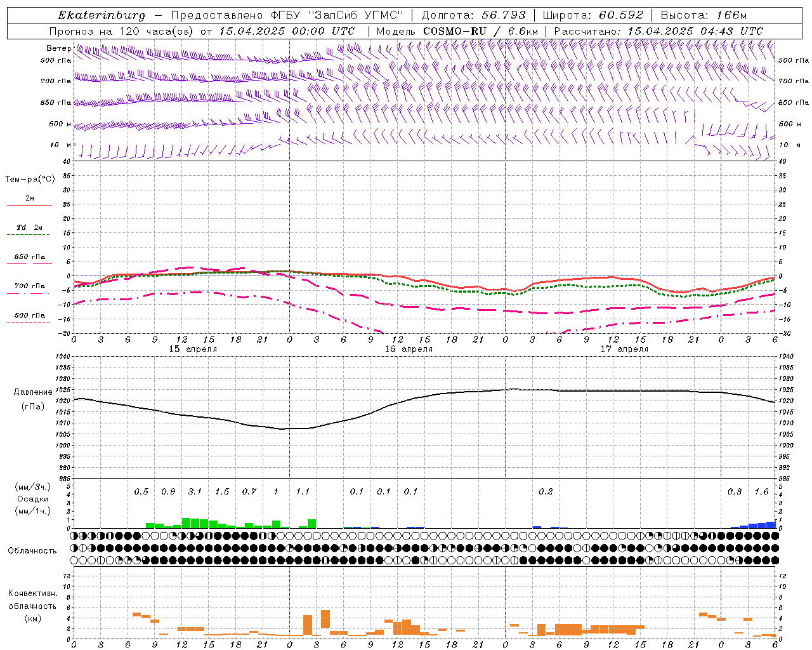Screen dimensions: 812x650
Task: Click the Осадки precipitation label
Action: 32,499
